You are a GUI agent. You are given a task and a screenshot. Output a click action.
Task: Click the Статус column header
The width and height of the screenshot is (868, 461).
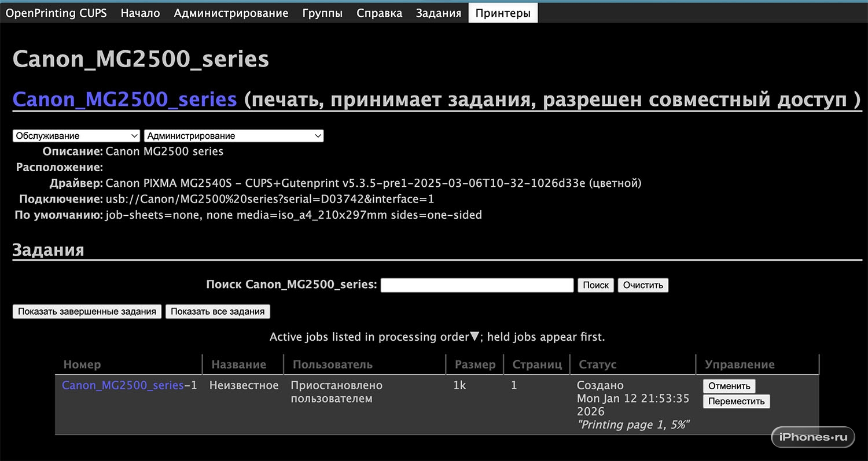pyautogui.click(x=598, y=364)
